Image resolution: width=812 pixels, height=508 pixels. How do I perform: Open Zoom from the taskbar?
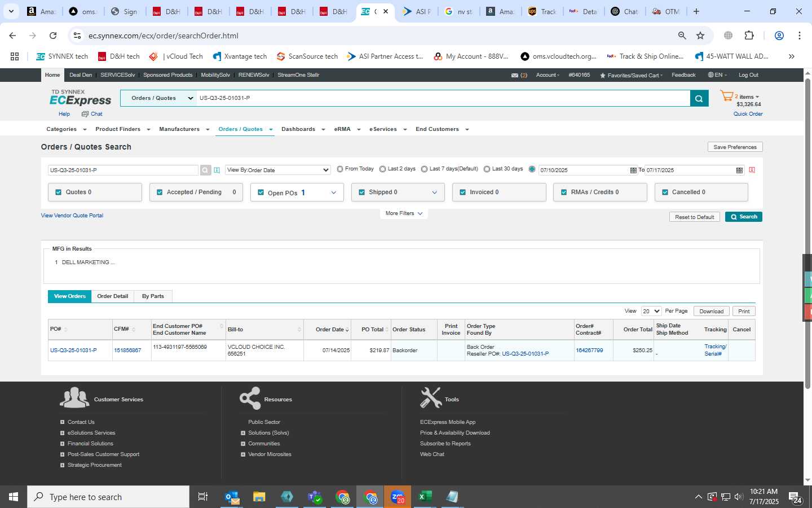pyautogui.click(x=398, y=497)
